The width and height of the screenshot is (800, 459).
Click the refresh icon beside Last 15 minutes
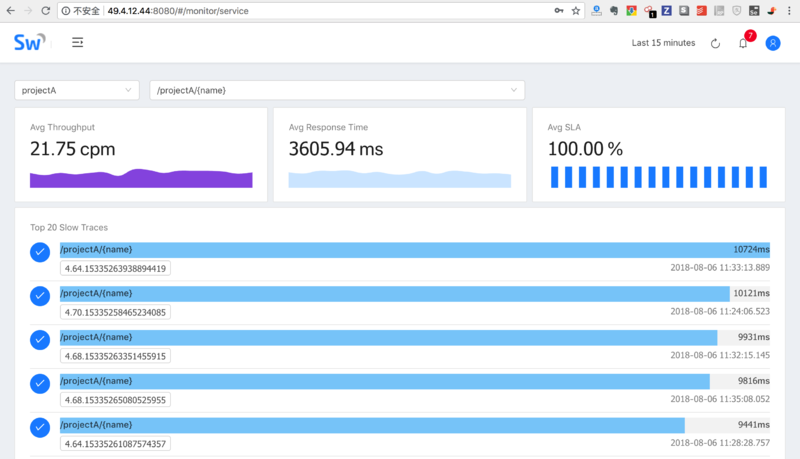tap(715, 43)
